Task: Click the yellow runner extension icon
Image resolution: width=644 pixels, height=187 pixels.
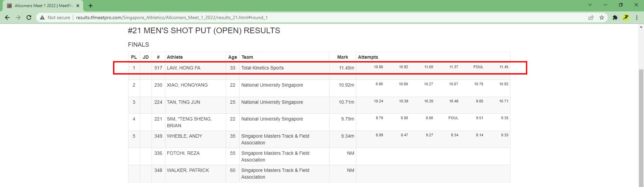Action: 626,17
